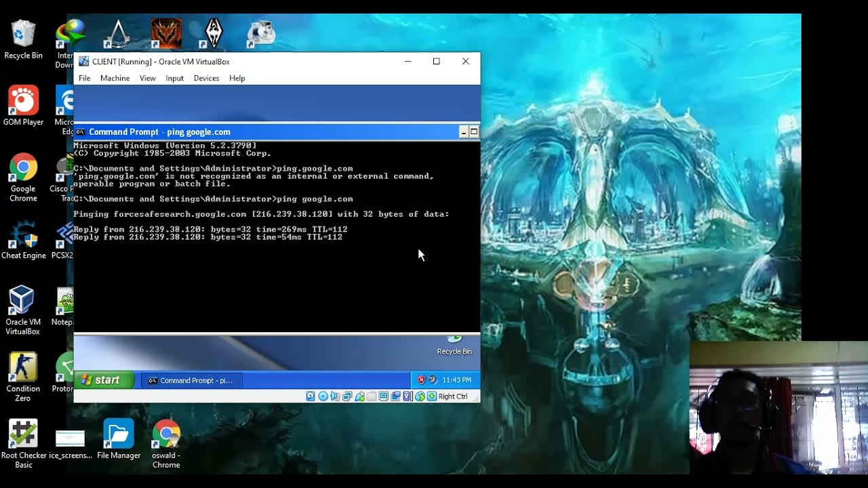The width and height of the screenshot is (868, 488).
Task: Open Oracle VM VirtualBox desktop shortcut
Action: pyautogui.click(x=23, y=310)
